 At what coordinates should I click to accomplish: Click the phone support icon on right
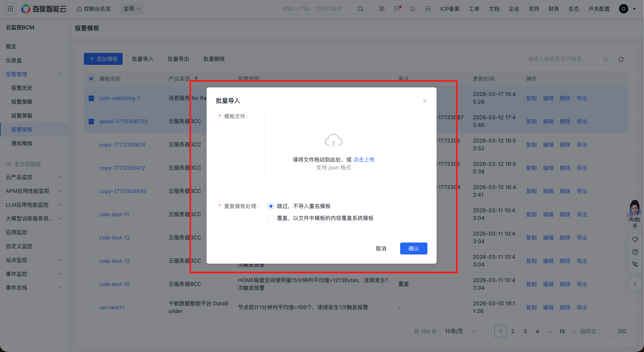[635, 264]
